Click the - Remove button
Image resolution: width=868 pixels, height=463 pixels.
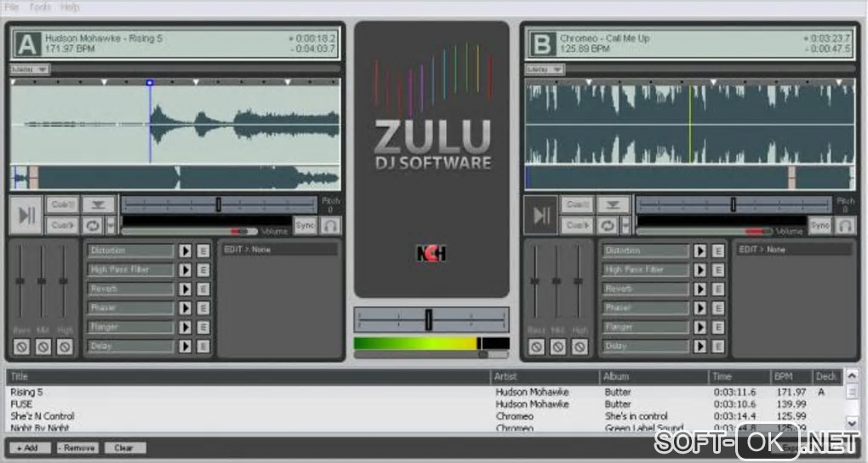[77, 448]
